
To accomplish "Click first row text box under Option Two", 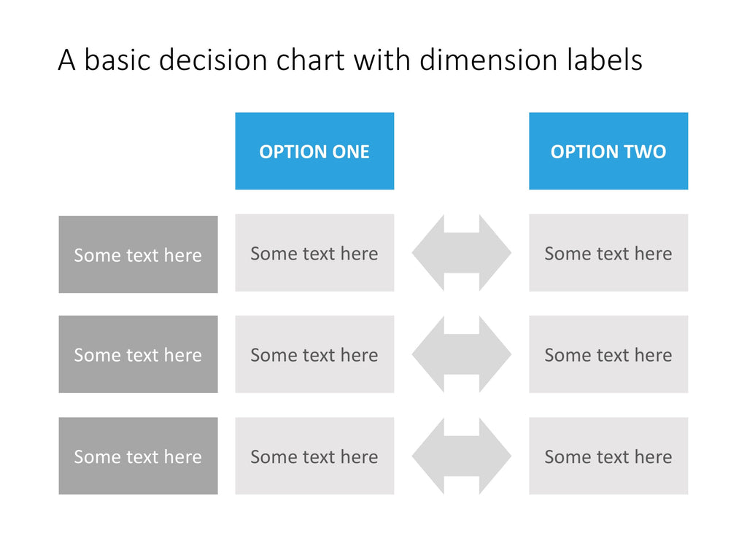I will pyautogui.click(x=608, y=253).
